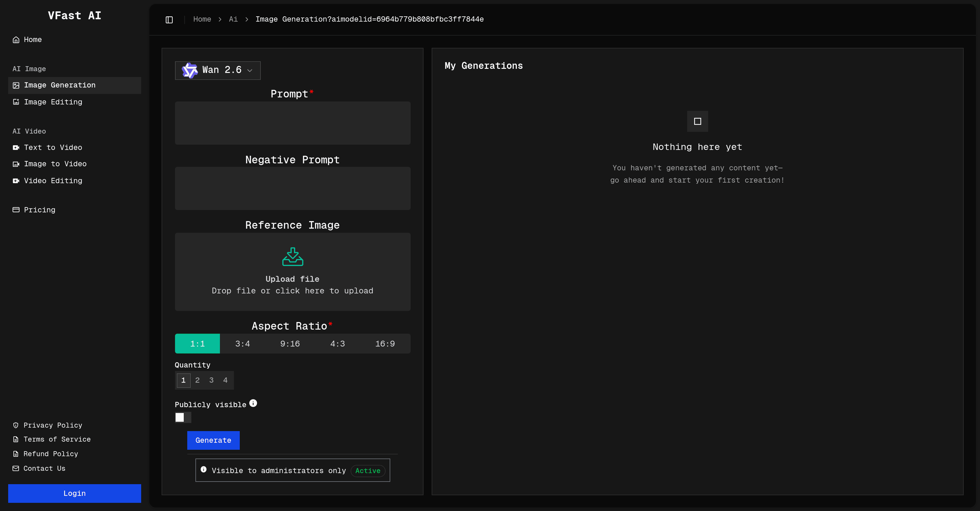Open Text to Video tool

[16, 148]
